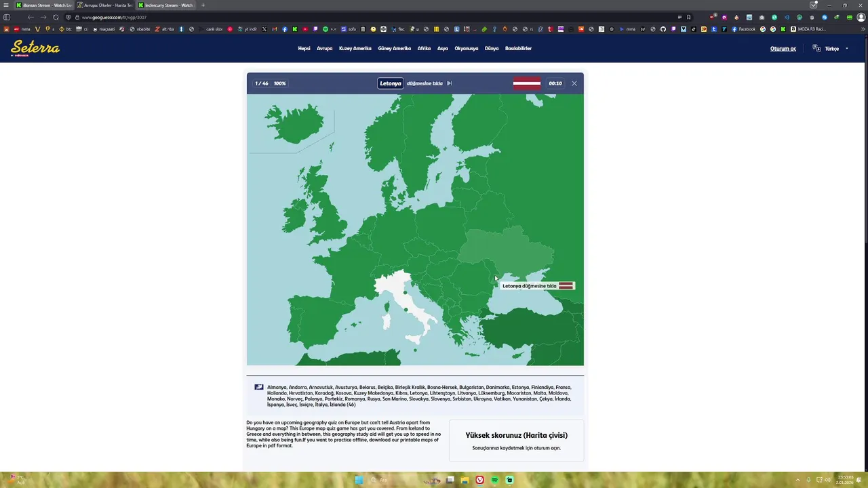Image resolution: width=868 pixels, height=488 pixels.
Task: Open the MOZA R3 Raci... bookmark
Action: (x=808, y=29)
